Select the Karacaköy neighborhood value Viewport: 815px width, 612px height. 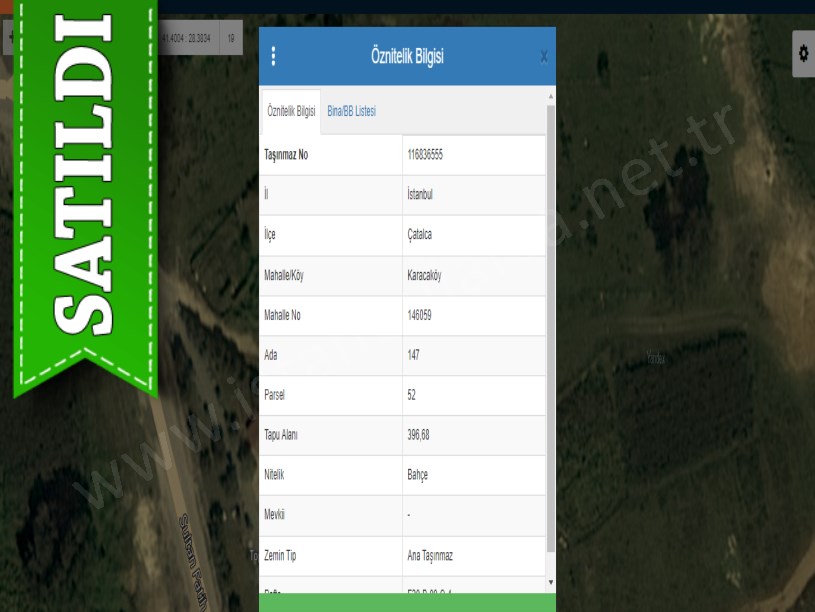[426, 275]
